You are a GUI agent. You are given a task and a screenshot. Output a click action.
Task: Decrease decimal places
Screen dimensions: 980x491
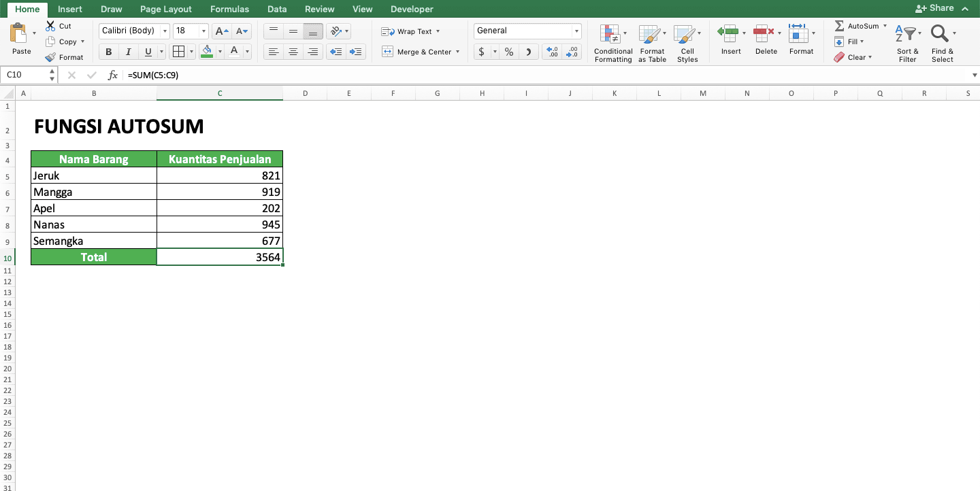pyautogui.click(x=573, y=52)
